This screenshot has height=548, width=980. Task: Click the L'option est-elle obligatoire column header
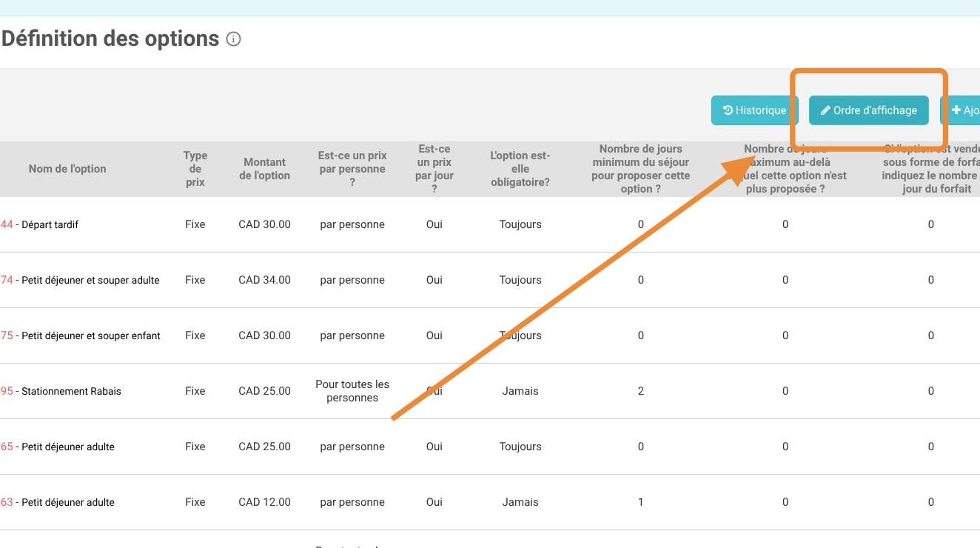(x=520, y=169)
